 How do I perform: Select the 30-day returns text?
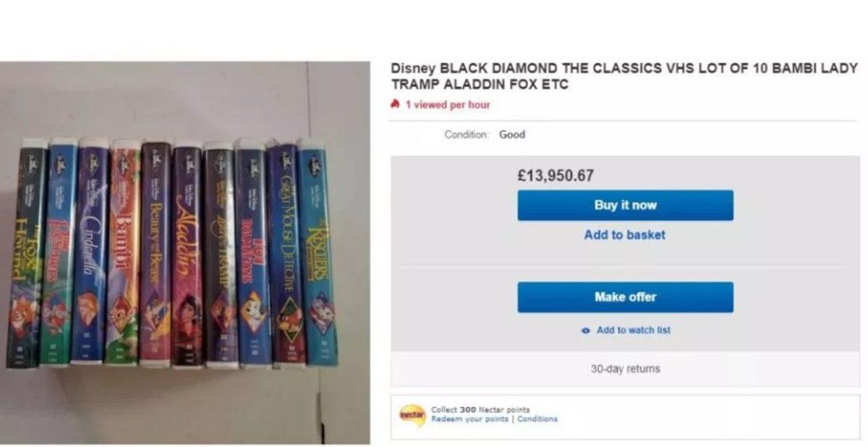point(626,368)
